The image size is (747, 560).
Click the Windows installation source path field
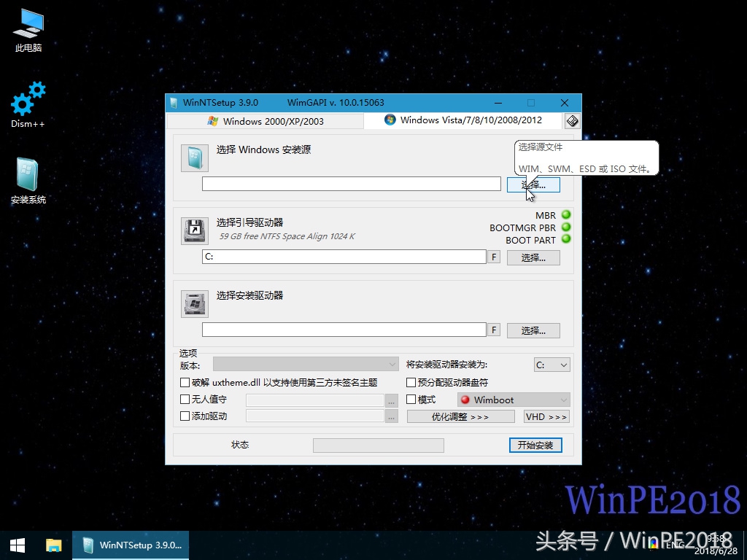[x=351, y=184]
